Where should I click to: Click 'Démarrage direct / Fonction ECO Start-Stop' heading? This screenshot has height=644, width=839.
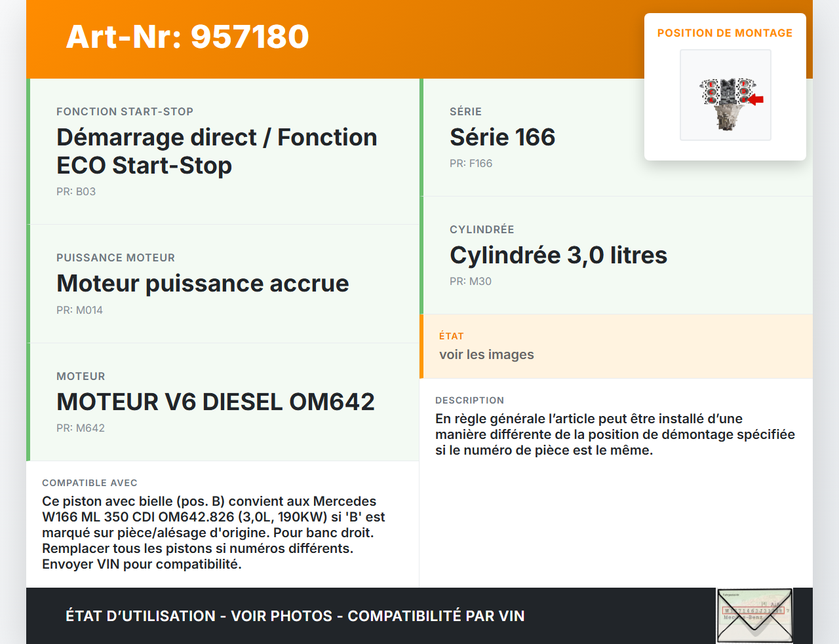tap(216, 151)
